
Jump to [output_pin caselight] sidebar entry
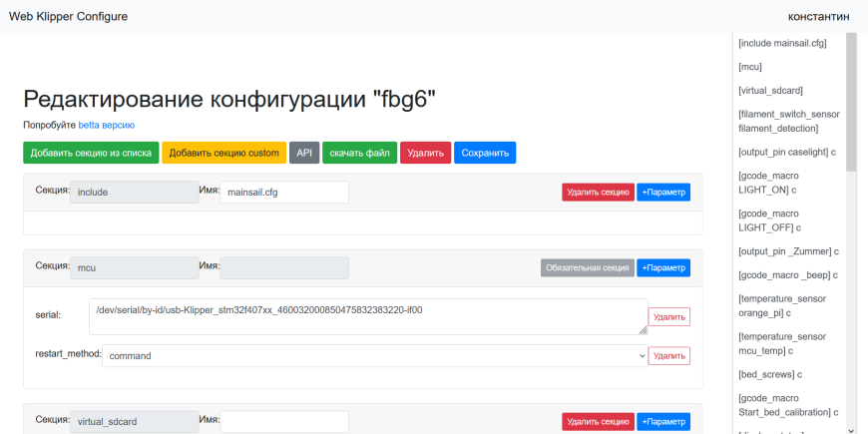tap(786, 152)
